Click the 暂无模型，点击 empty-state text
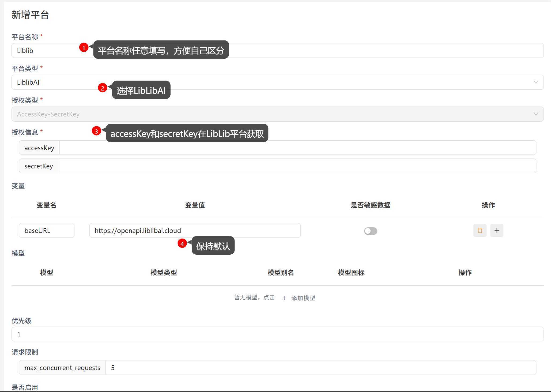The width and height of the screenshot is (551, 392). click(254, 297)
